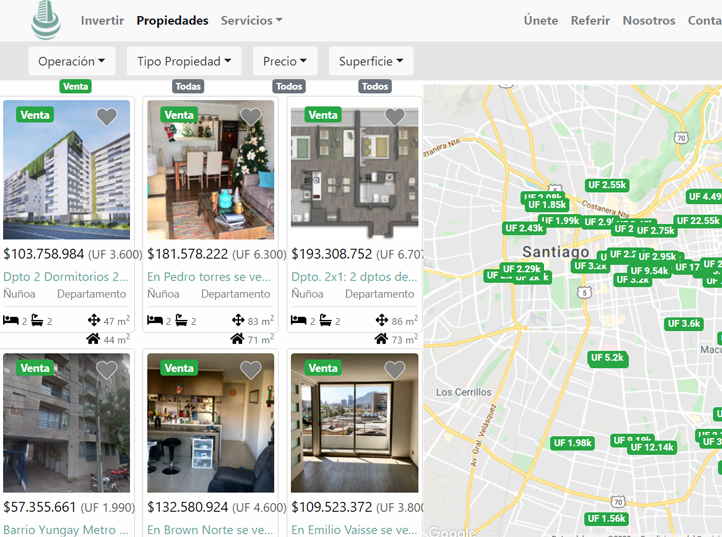Select the UF 2.43k map marker
This screenshot has width=722, height=537.
click(x=524, y=228)
